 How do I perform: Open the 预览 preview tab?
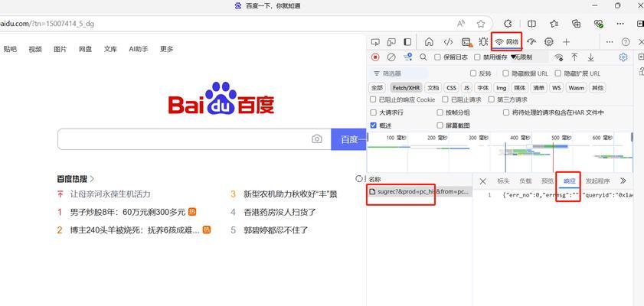(548, 181)
